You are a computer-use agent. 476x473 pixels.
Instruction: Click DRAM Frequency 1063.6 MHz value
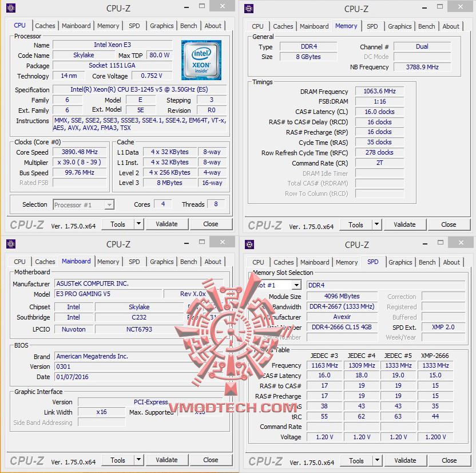click(x=379, y=91)
